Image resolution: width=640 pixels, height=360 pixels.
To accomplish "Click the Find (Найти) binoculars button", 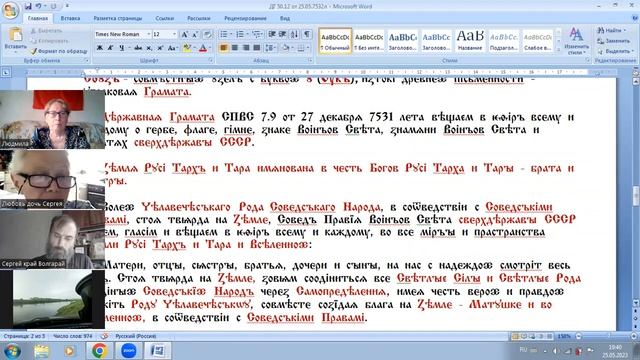I will click(611, 31).
